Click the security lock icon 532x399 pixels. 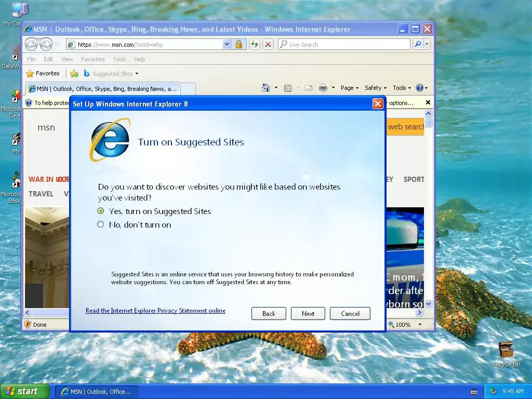[x=238, y=45]
